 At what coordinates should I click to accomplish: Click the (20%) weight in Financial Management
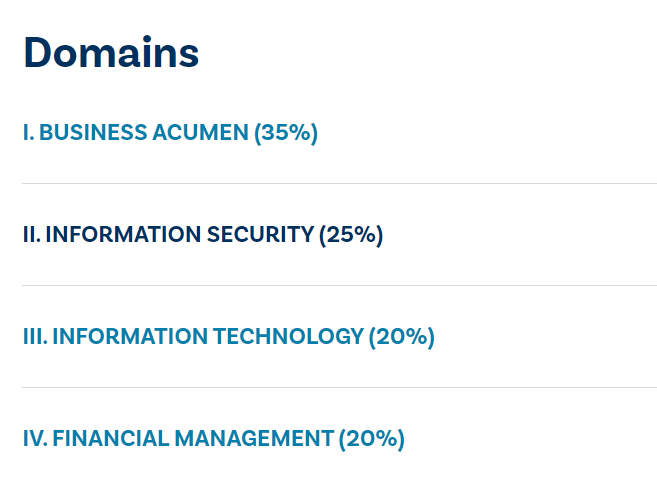[x=372, y=439]
